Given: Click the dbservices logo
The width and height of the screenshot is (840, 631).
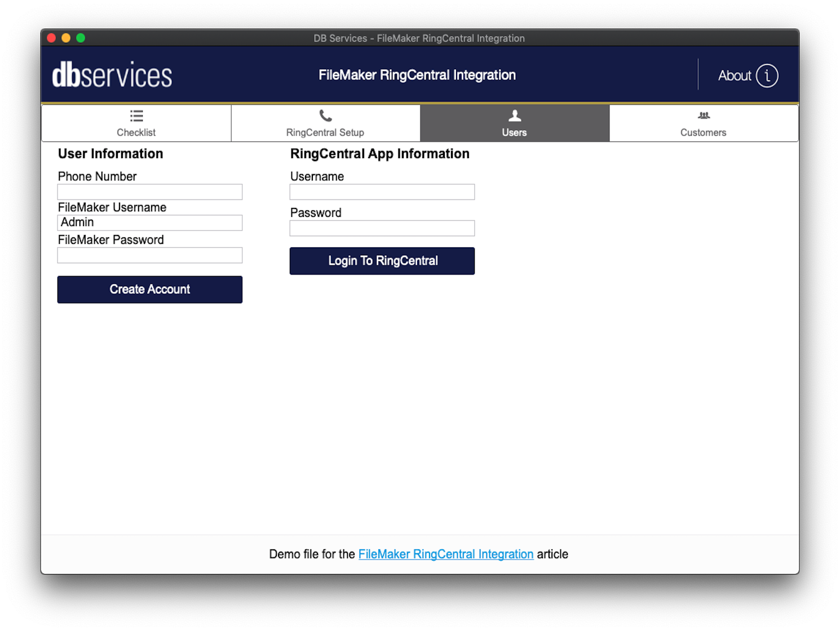Looking at the screenshot, I should [112, 75].
